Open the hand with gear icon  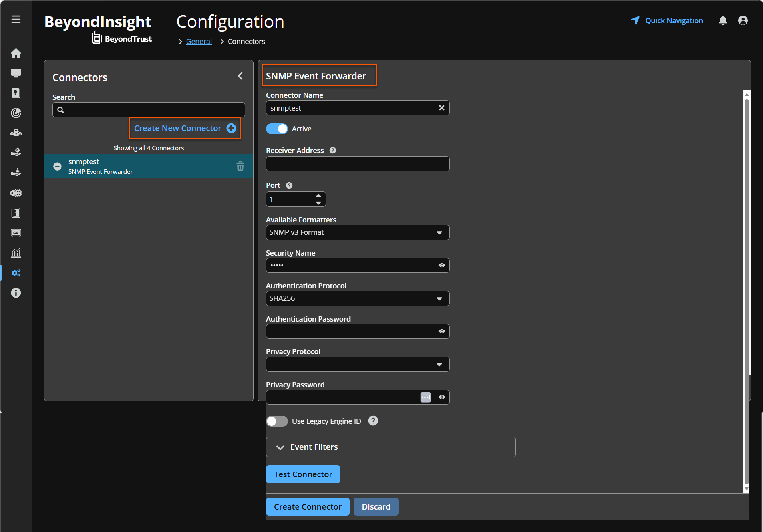coord(16,152)
